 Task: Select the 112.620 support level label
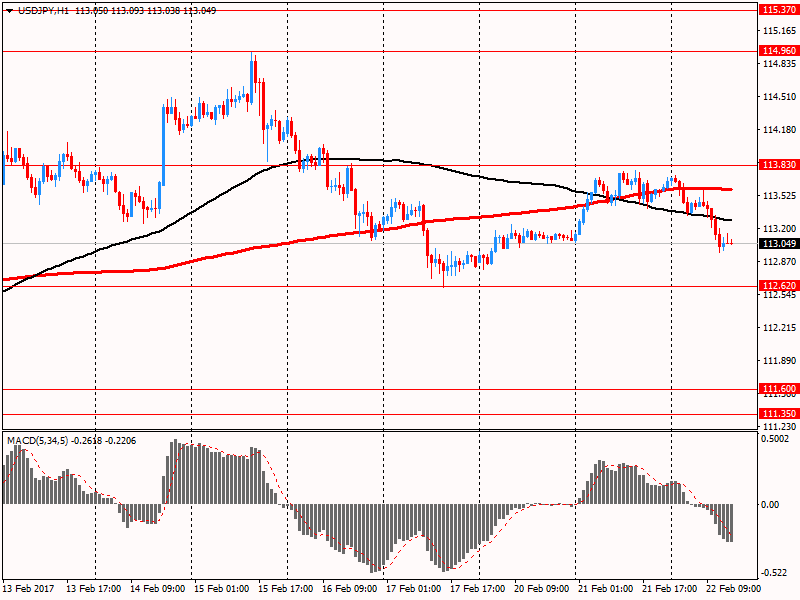pyautogui.click(x=779, y=285)
